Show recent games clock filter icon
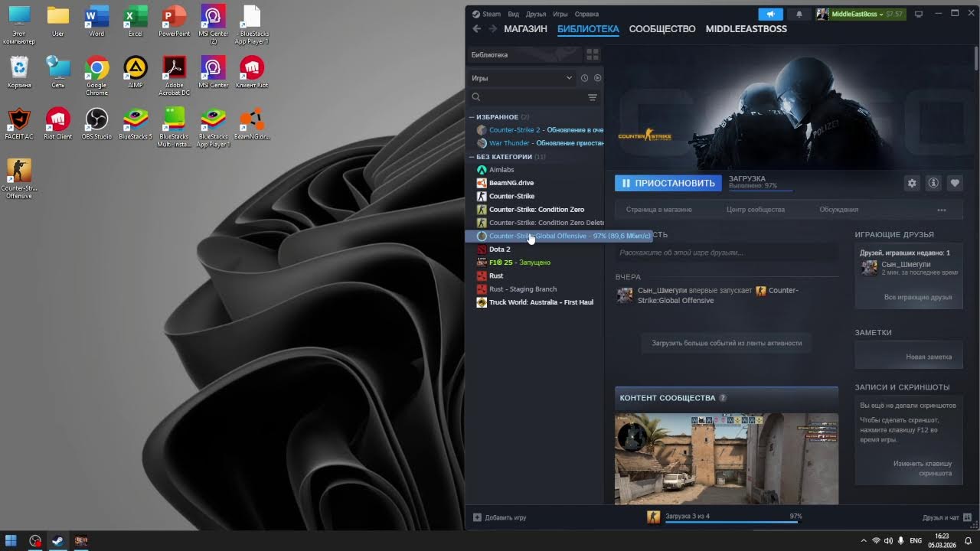 pos(584,78)
